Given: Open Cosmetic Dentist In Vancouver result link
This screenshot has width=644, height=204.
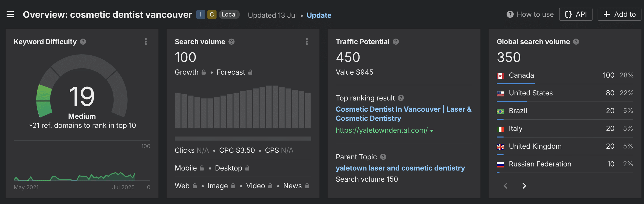Looking at the screenshot, I should point(404,114).
